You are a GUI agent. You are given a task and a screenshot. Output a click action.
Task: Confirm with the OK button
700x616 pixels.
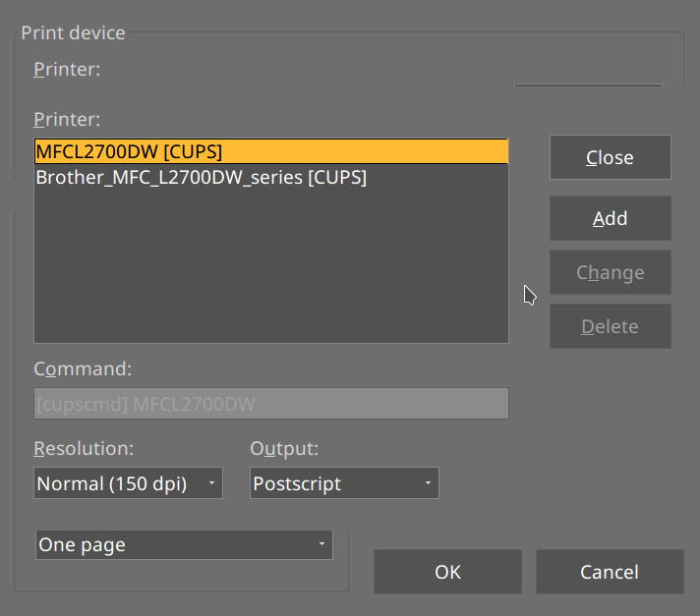click(447, 572)
